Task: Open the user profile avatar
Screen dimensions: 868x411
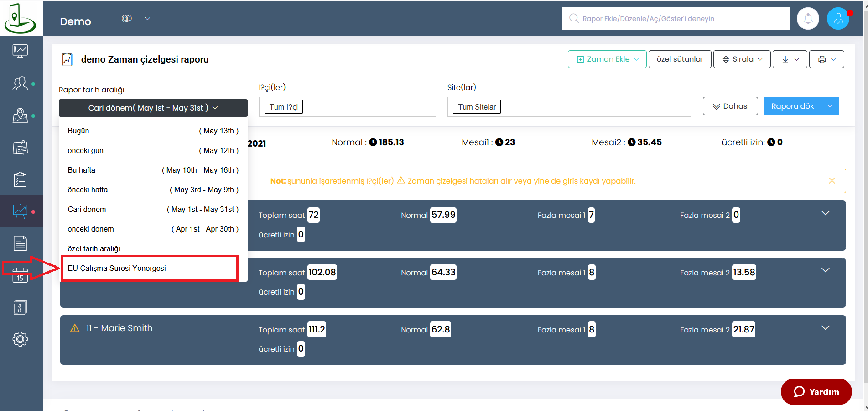Action: coord(838,19)
